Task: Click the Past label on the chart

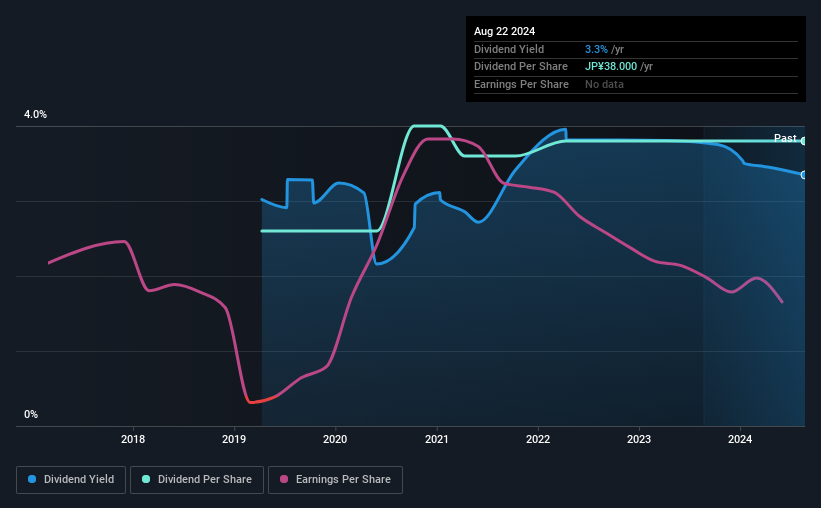Action: point(785,138)
